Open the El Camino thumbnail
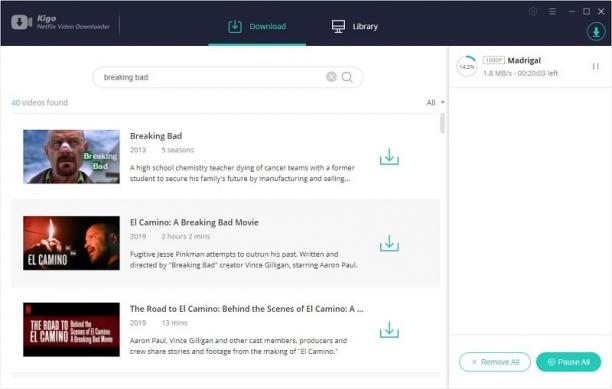 71,243
